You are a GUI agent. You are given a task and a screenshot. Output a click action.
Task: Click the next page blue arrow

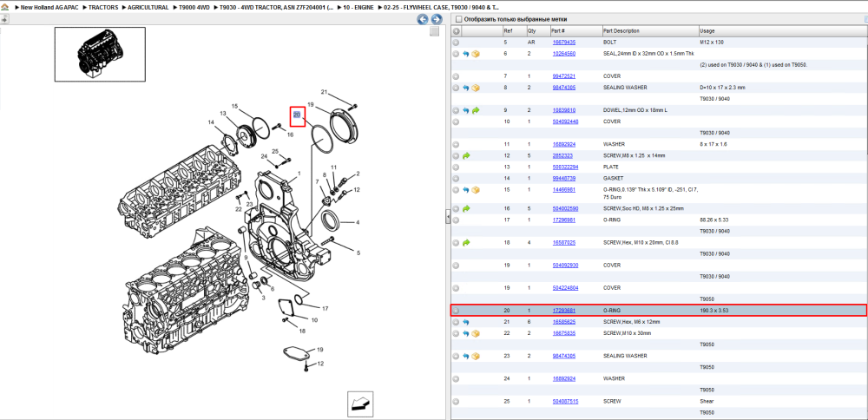(x=437, y=19)
